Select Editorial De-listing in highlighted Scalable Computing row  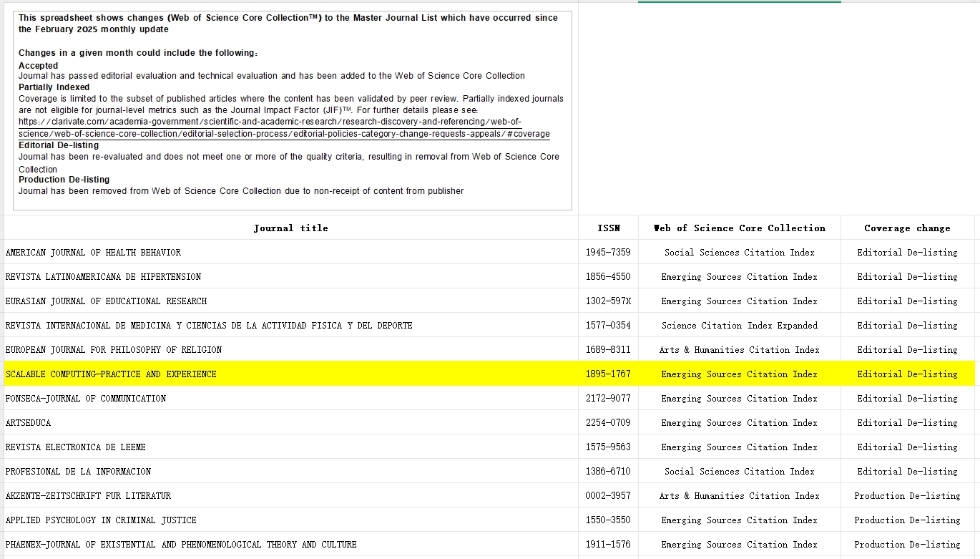point(908,374)
